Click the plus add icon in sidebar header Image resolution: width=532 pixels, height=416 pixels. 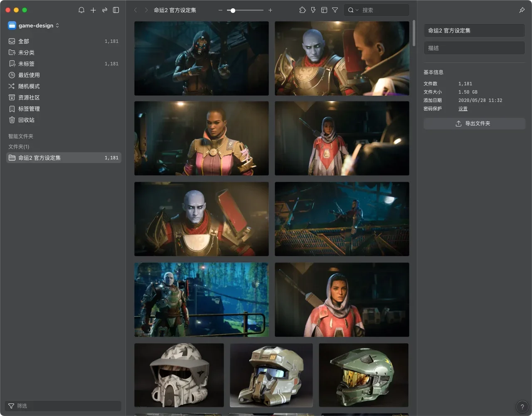[93, 10]
